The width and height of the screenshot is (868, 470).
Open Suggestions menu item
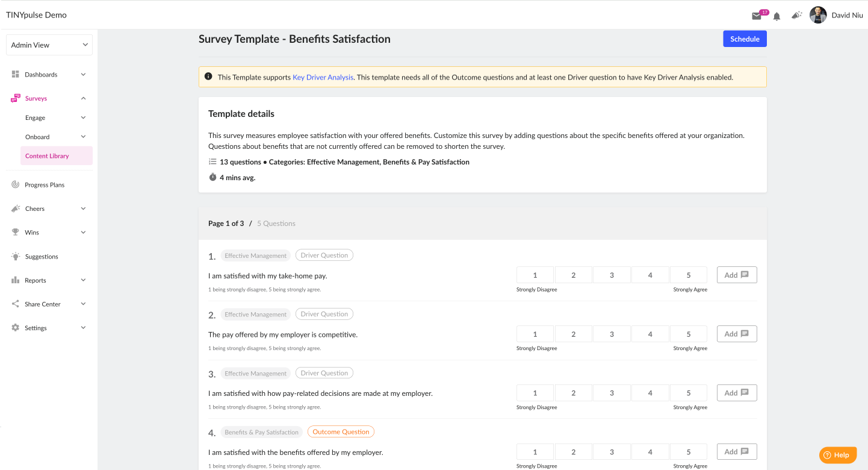(42, 257)
